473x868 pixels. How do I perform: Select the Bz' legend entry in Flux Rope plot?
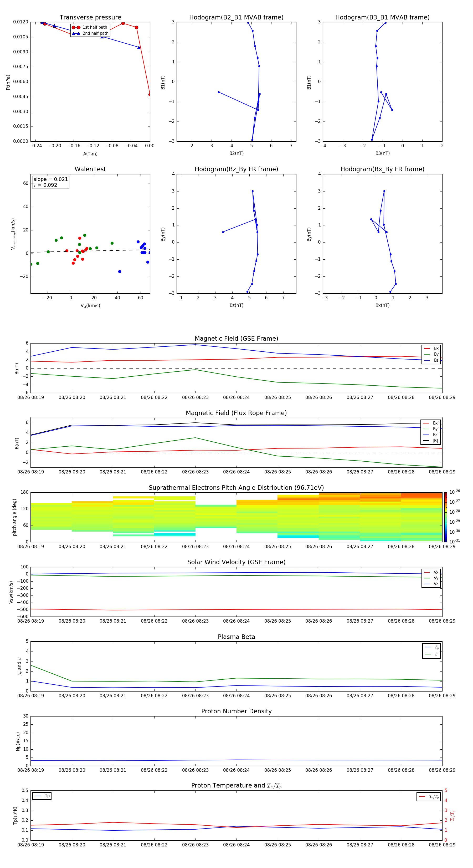point(431,435)
